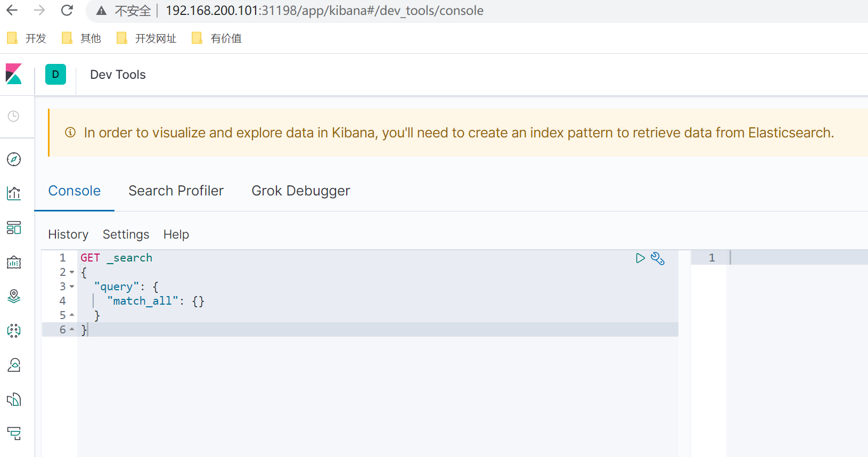Open the 其他 bookmark folder
Screen dimensions: 868x457
(81, 38)
